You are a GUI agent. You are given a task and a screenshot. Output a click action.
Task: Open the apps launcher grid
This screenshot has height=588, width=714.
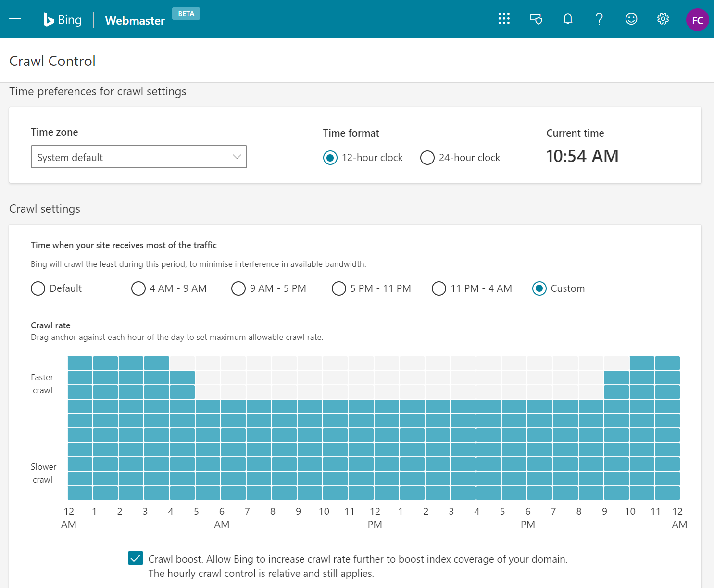pyautogui.click(x=504, y=19)
